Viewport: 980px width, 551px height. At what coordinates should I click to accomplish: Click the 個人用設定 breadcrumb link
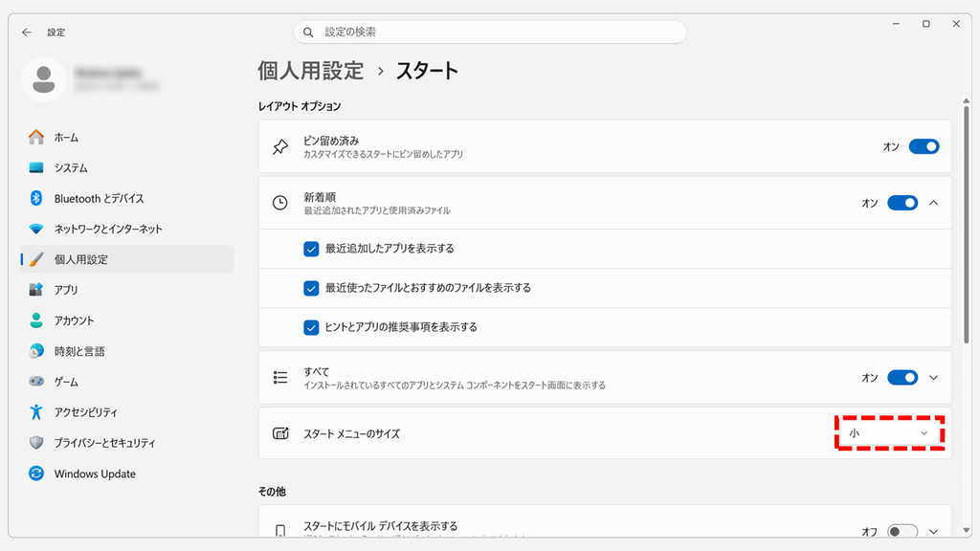coord(311,71)
